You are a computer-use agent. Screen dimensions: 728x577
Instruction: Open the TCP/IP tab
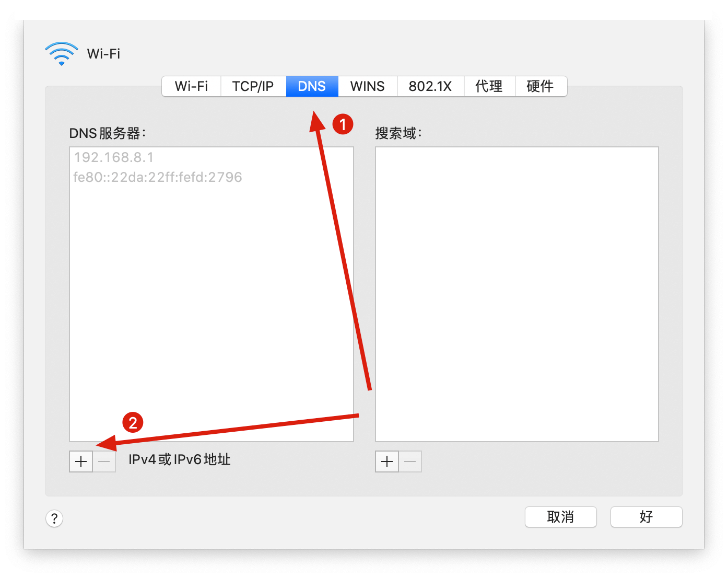click(253, 86)
